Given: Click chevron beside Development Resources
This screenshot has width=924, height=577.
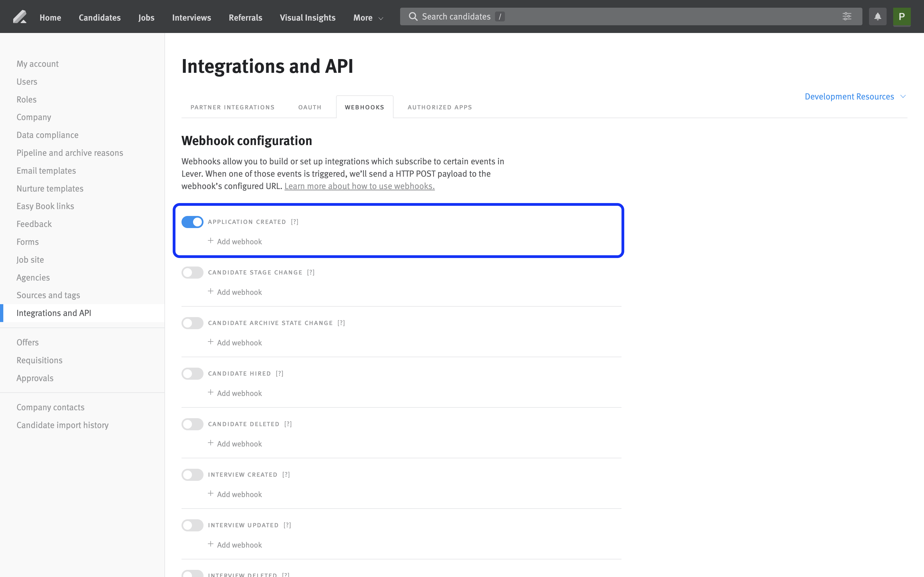Looking at the screenshot, I should pos(903,96).
